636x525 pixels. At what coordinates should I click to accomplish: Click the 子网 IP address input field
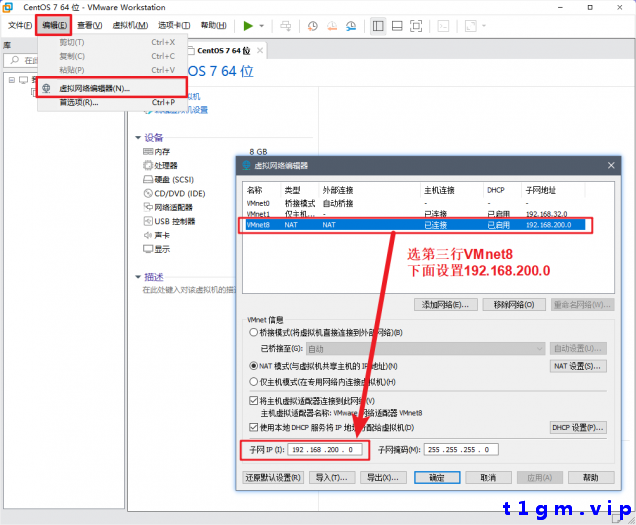point(326,450)
